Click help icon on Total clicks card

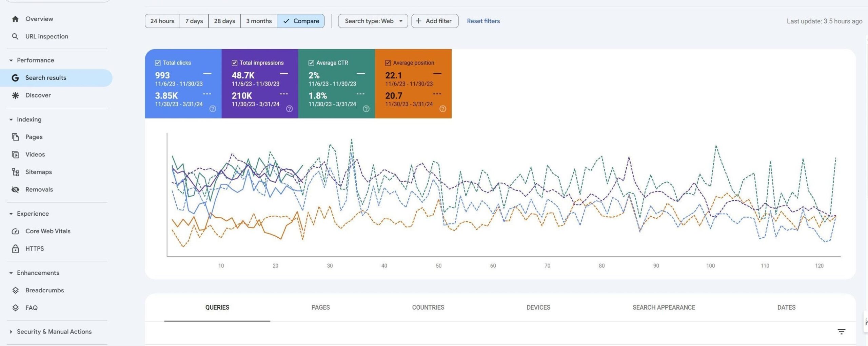(213, 109)
